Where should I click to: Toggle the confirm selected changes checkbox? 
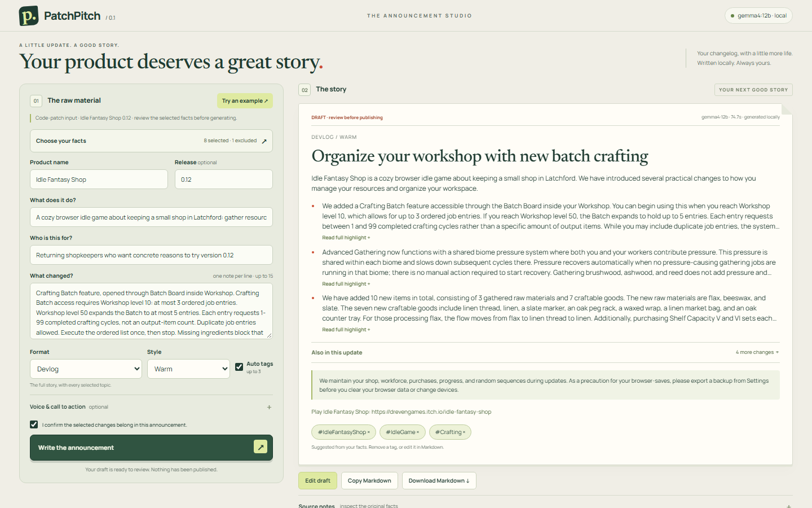coord(34,424)
